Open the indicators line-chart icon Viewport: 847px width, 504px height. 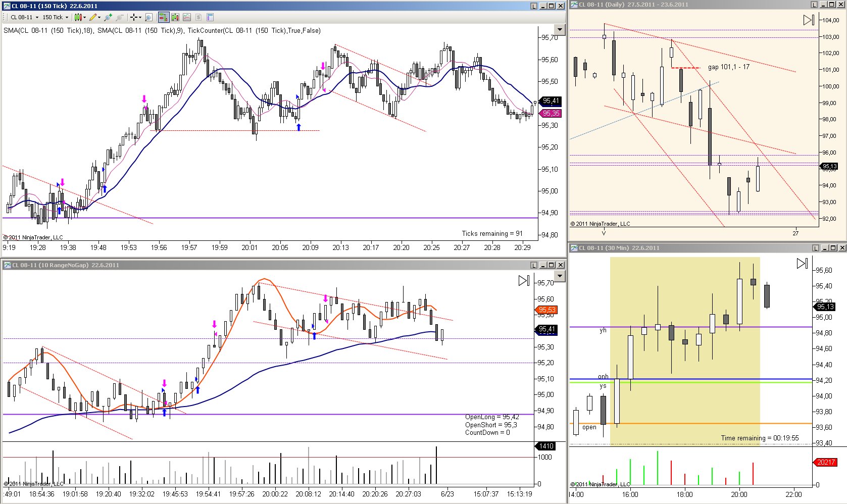(187, 17)
